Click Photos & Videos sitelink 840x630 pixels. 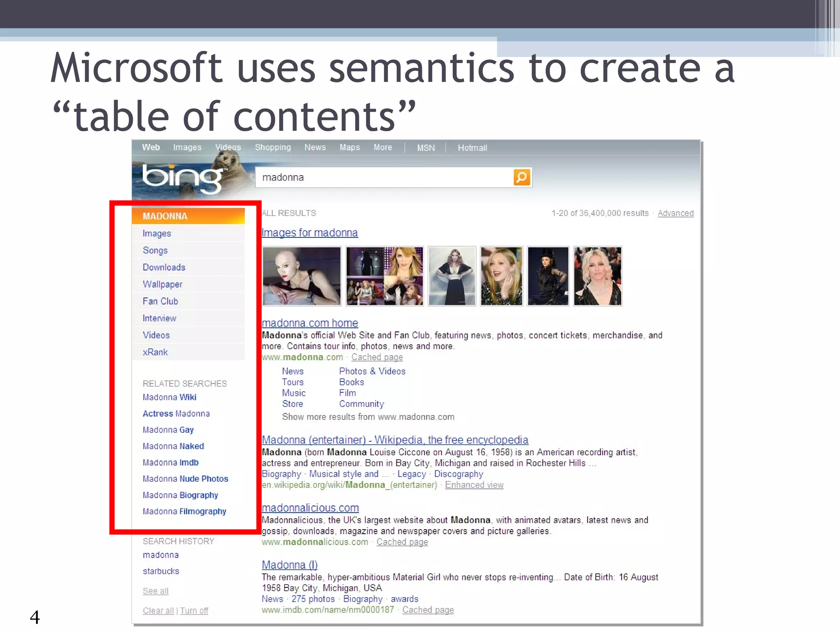click(x=372, y=371)
